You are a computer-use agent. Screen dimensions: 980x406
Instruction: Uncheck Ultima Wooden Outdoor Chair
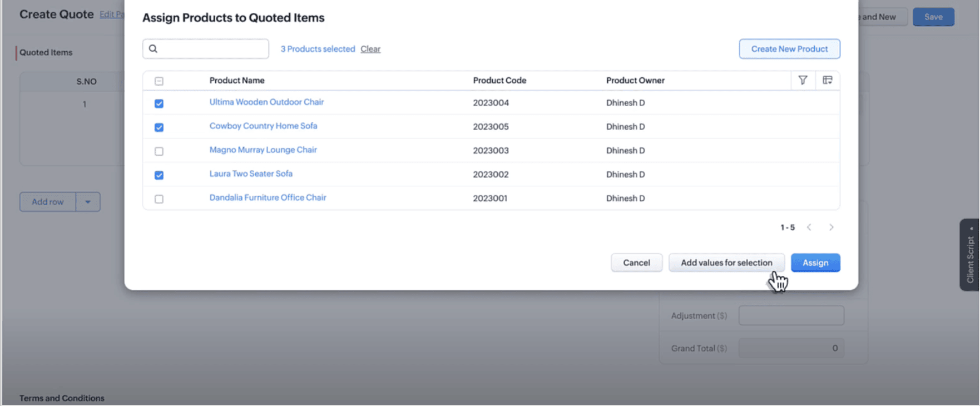click(159, 103)
